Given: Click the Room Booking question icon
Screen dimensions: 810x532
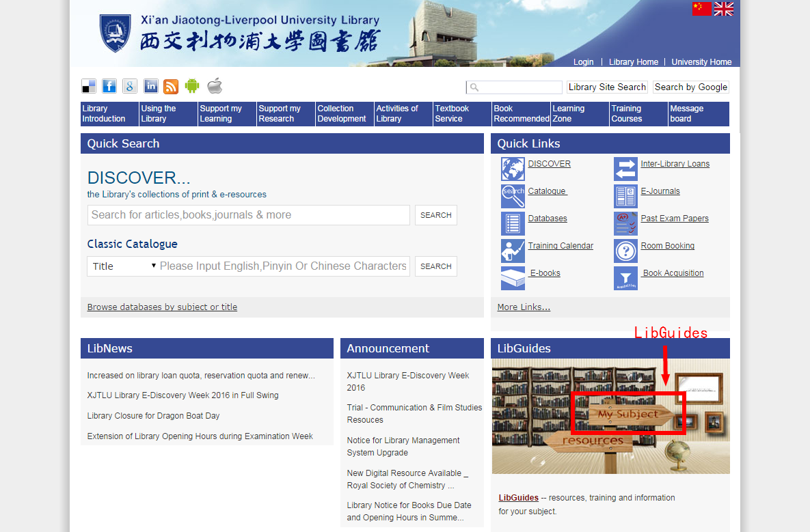Looking at the screenshot, I should click(x=625, y=251).
